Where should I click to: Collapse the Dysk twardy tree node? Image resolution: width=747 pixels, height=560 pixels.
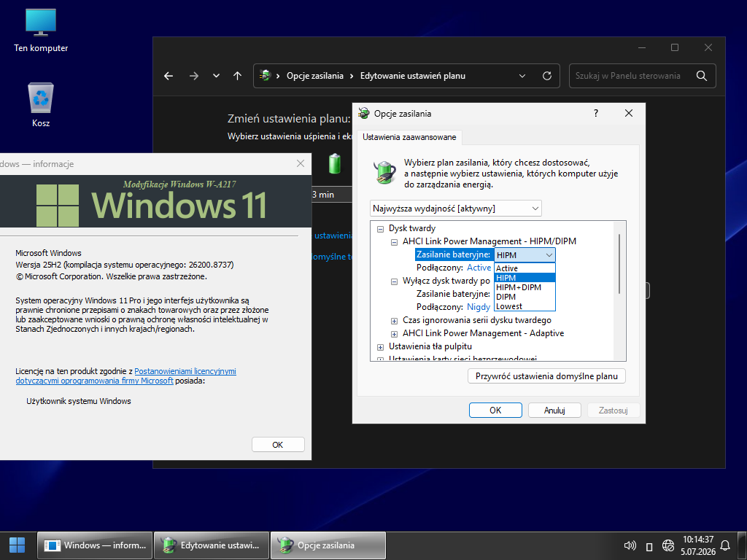pos(380,229)
